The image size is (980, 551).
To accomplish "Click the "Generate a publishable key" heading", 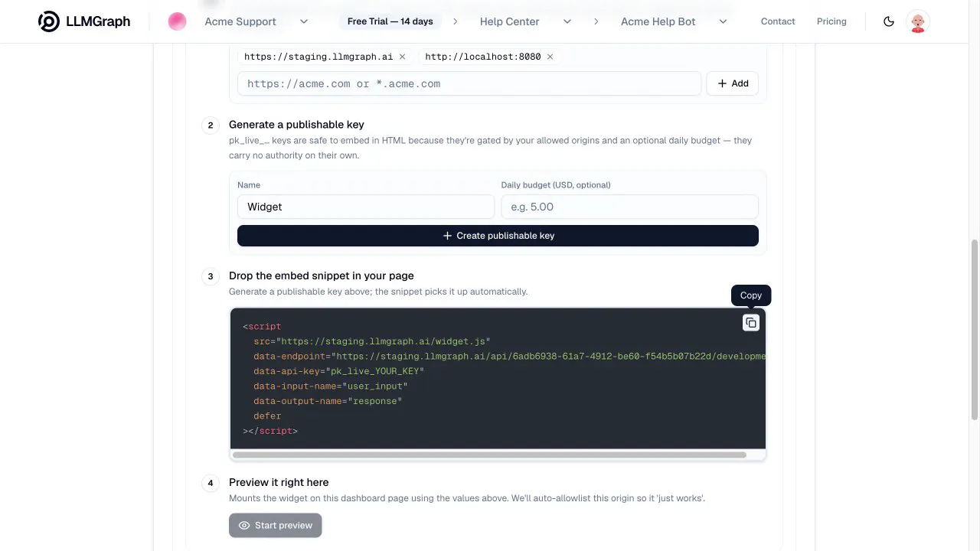I will (296, 124).
